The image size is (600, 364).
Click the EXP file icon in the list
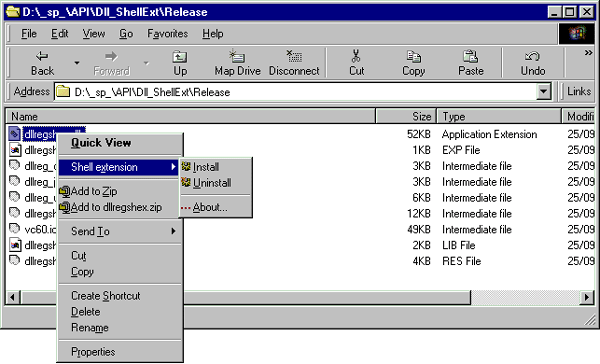point(15,150)
